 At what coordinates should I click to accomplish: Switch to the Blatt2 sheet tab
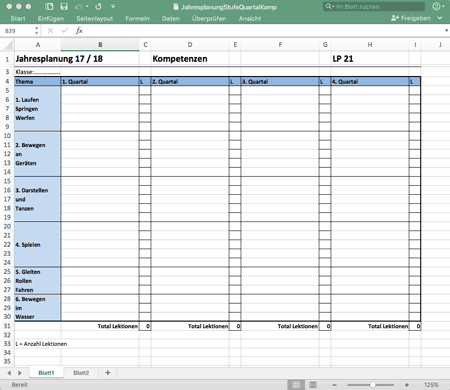coord(81,373)
